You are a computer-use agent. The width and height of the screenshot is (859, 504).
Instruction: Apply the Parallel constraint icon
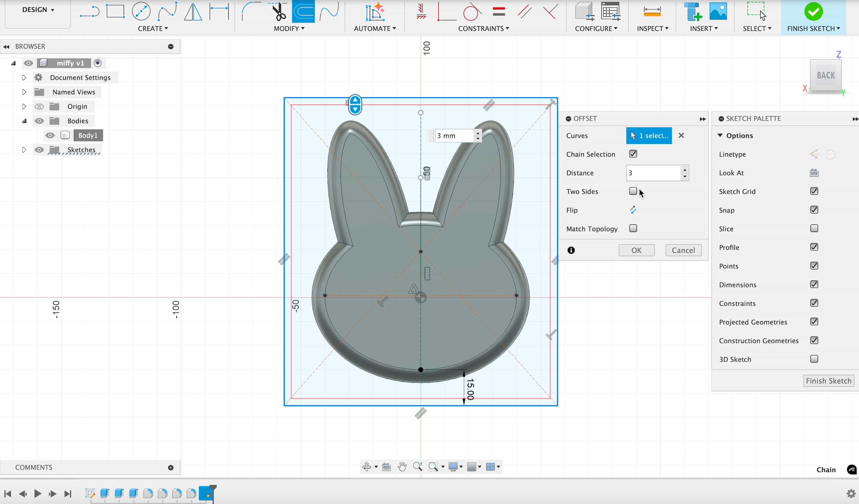tap(525, 12)
